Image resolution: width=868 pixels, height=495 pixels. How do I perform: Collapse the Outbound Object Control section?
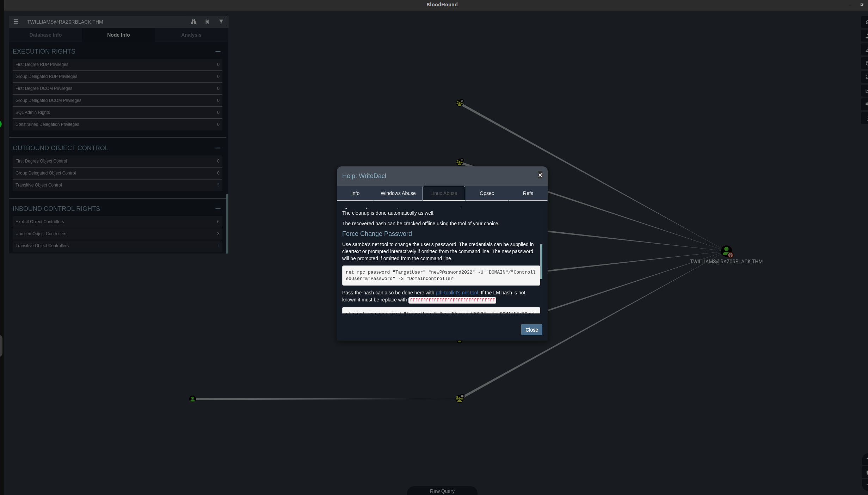(218, 148)
